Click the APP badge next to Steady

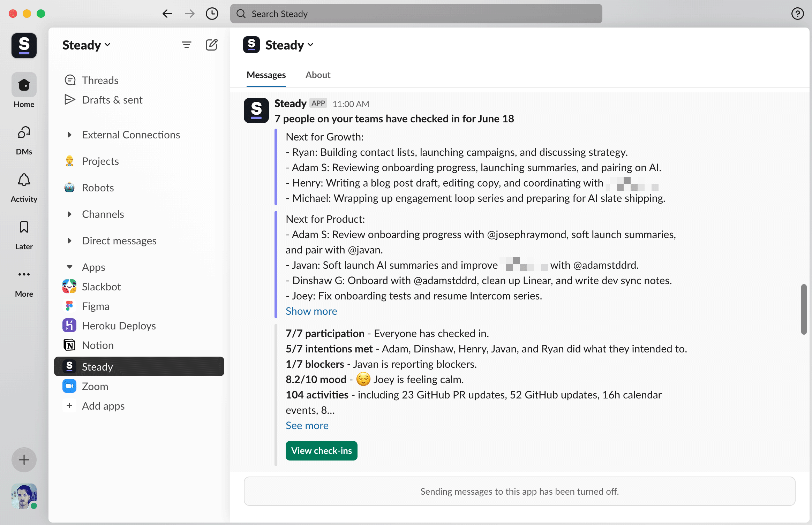pos(318,103)
